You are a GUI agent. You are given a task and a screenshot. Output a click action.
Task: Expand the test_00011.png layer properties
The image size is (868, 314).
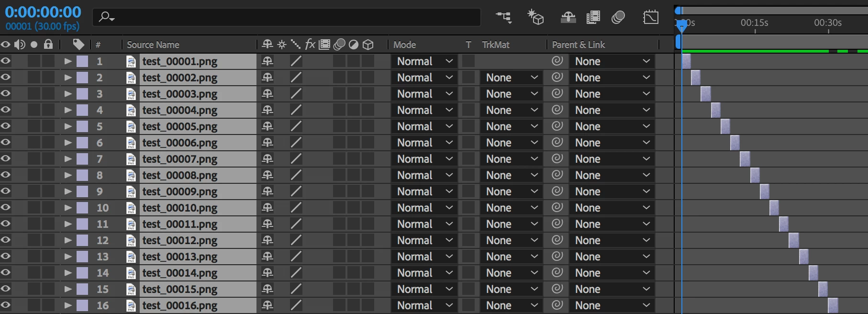point(68,224)
